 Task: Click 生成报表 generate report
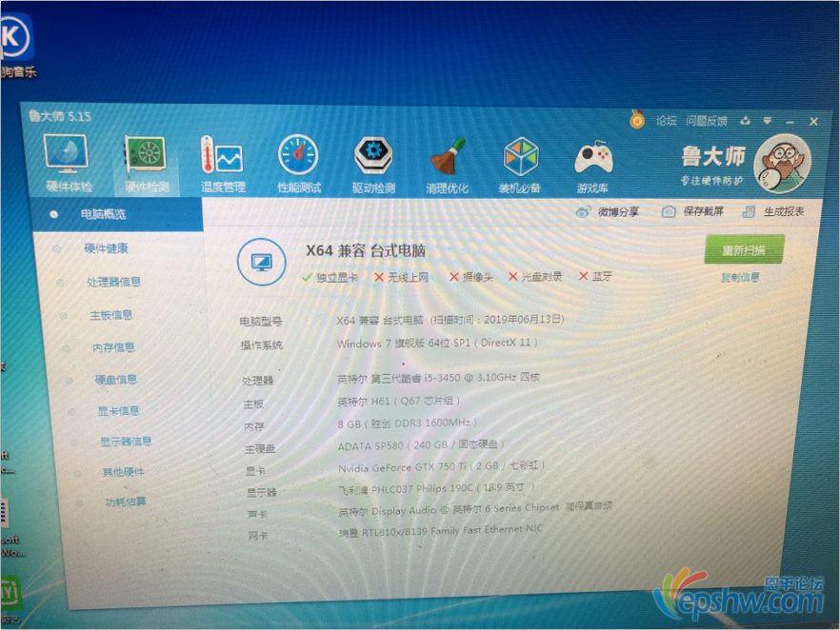tap(784, 211)
